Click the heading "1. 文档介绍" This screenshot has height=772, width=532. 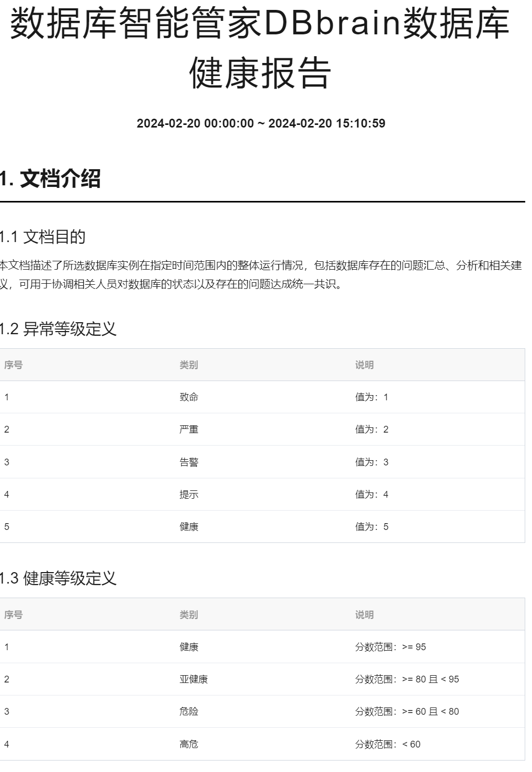click(50, 179)
